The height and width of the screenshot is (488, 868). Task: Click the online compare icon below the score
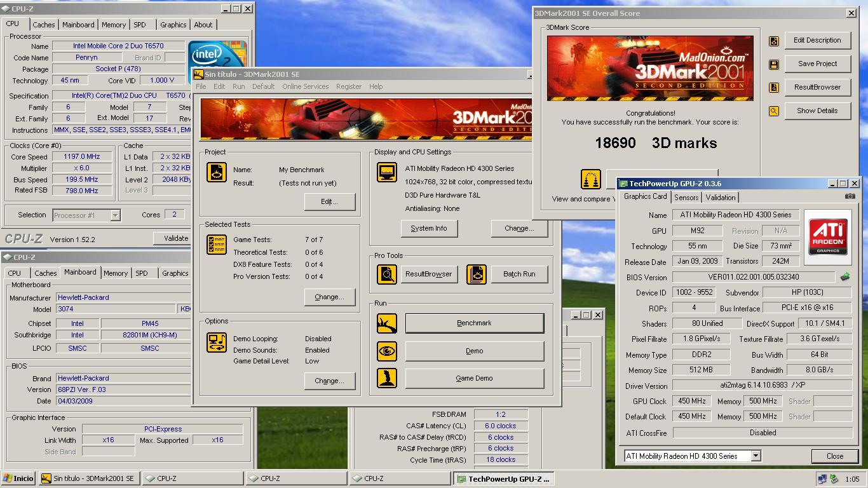click(591, 179)
